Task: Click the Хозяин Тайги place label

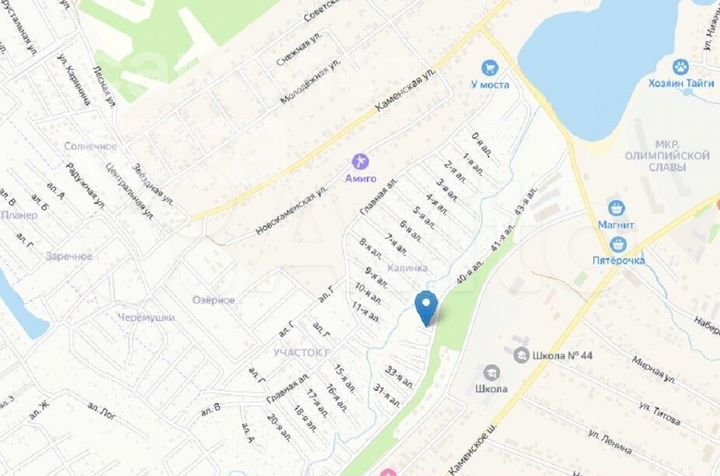Action: pos(681,83)
